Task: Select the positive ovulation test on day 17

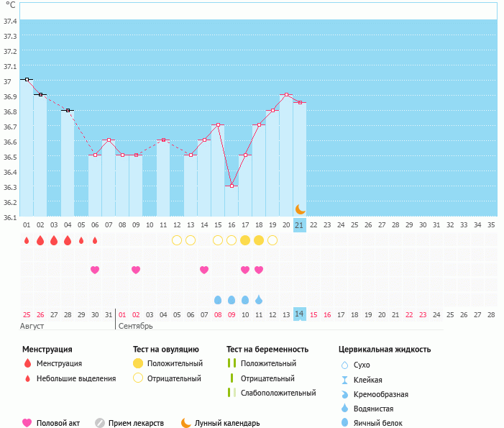Action: click(245, 240)
